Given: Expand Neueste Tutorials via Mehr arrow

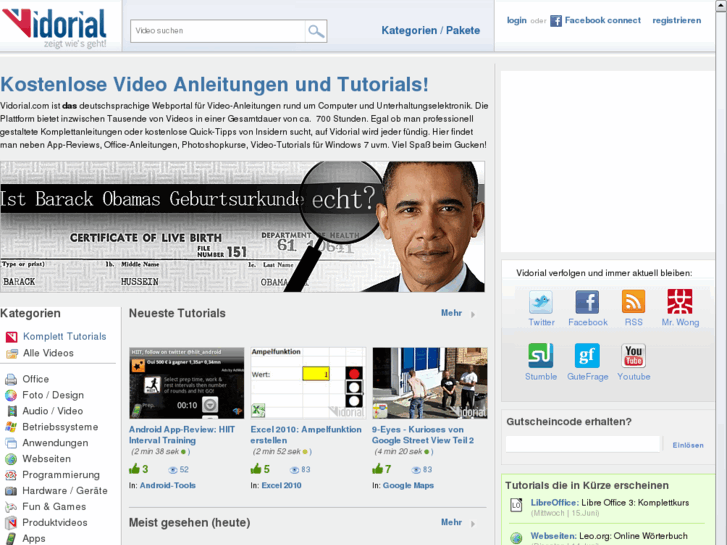Looking at the screenshot, I should click(473, 314).
